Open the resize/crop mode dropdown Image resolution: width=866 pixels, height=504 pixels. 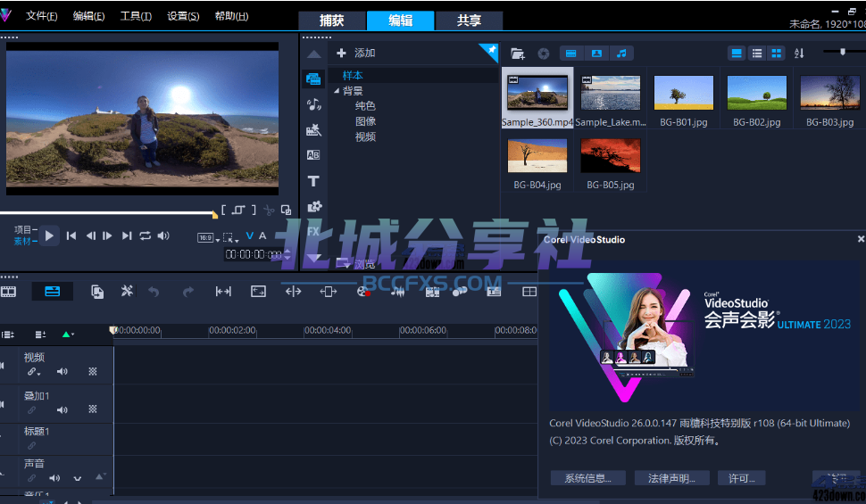(x=230, y=238)
